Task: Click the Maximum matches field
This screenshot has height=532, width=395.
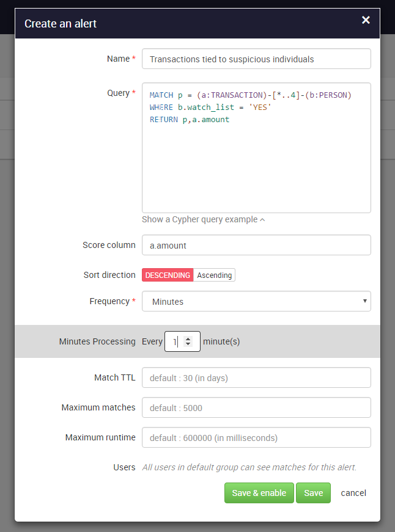Action: click(256, 407)
